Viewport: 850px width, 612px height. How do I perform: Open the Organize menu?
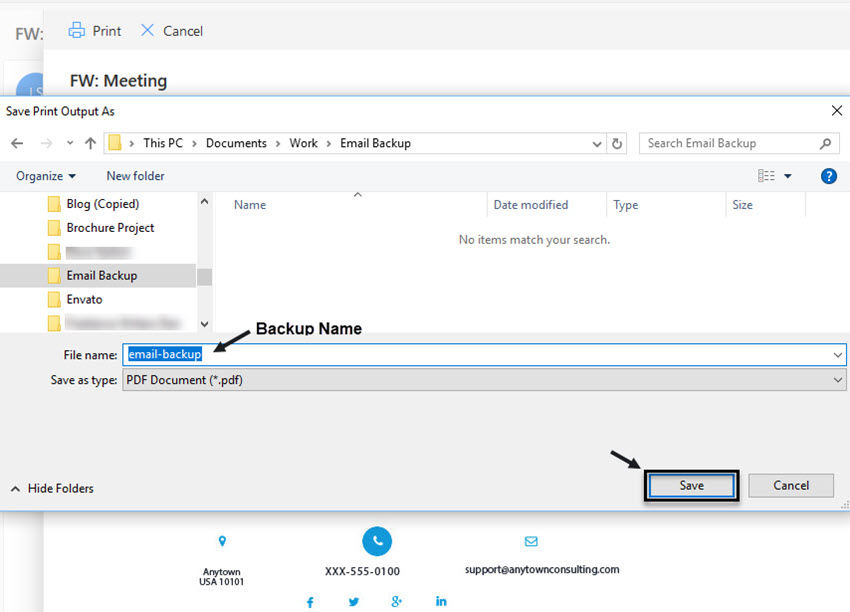click(x=46, y=176)
